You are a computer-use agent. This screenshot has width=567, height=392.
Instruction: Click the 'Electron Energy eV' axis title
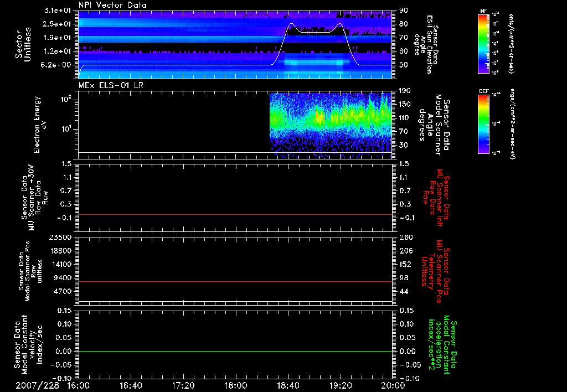click(x=40, y=125)
